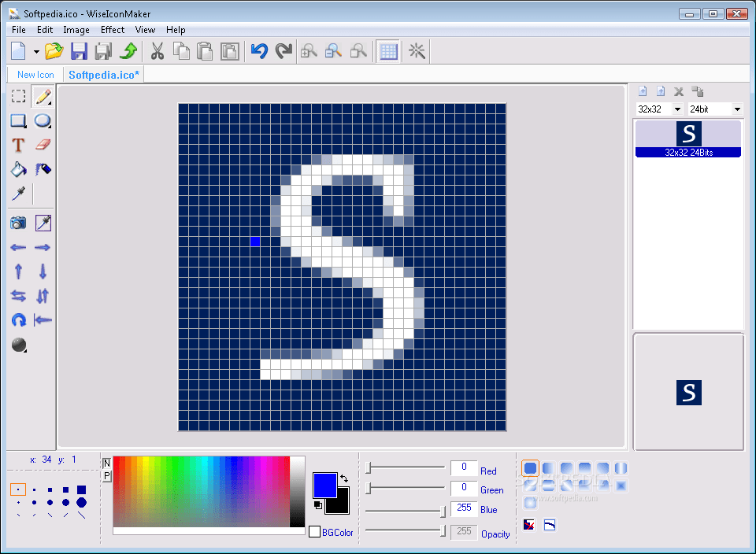
Task: Undo the last action
Action: pyautogui.click(x=259, y=51)
